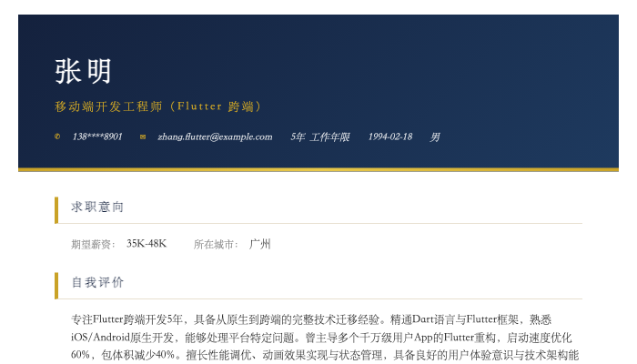Click the section heading 求职意向
The image size is (637, 364).
point(97,207)
